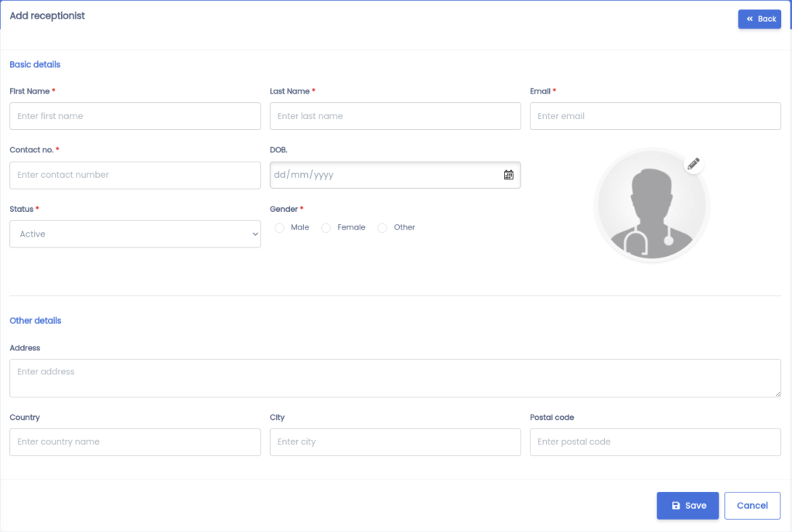Click the pencil edit icon on profile photo
This screenshot has height=532, width=792.
(x=694, y=163)
